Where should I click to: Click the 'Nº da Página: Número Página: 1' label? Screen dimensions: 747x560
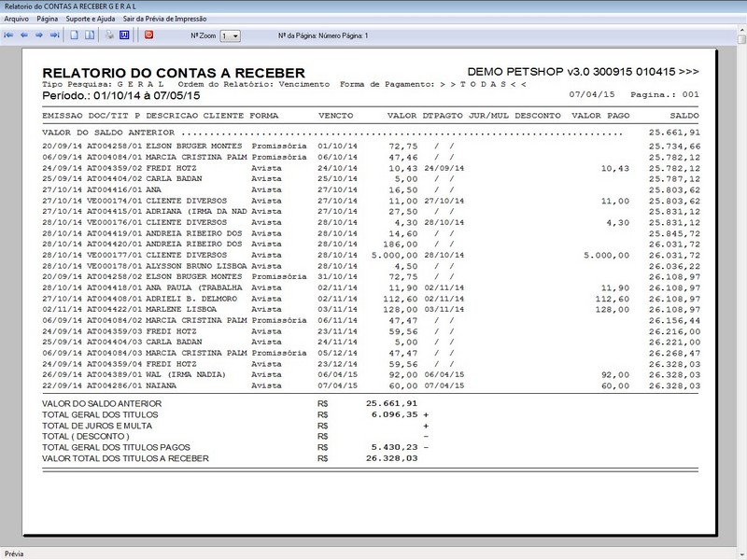[323, 35]
